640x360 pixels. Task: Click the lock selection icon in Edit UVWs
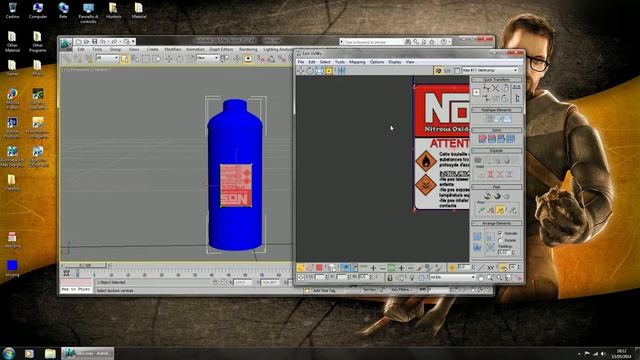pyautogui.click(x=390, y=278)
